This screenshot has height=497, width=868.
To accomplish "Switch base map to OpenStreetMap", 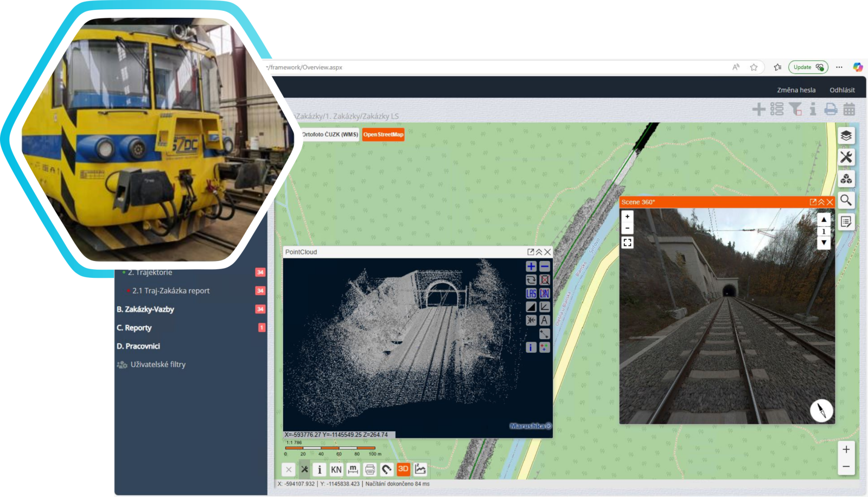I will (x=383, y=135).
